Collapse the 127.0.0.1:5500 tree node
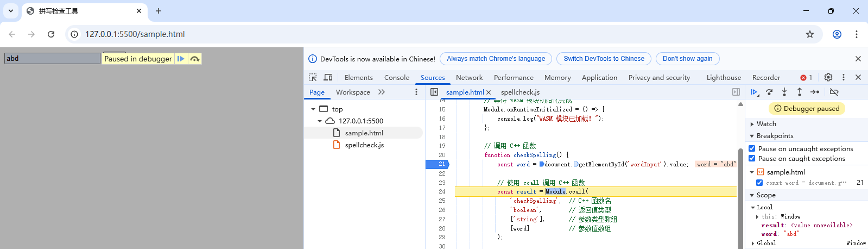This screenshot has width=868, height=249. tap(320, 121)
